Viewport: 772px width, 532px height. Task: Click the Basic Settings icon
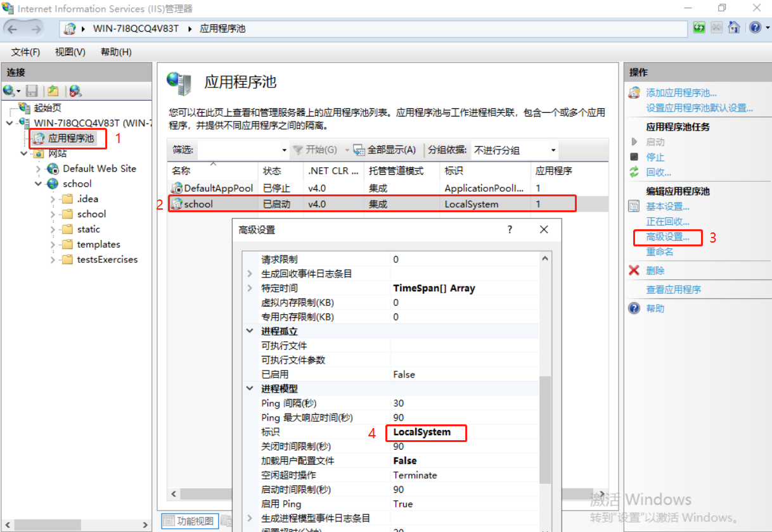pos(634,206)
